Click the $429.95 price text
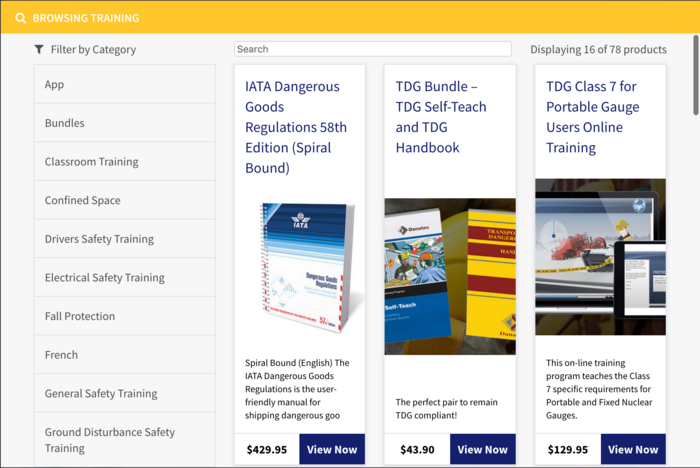700x468 pixels. click(x=267, y=450)
